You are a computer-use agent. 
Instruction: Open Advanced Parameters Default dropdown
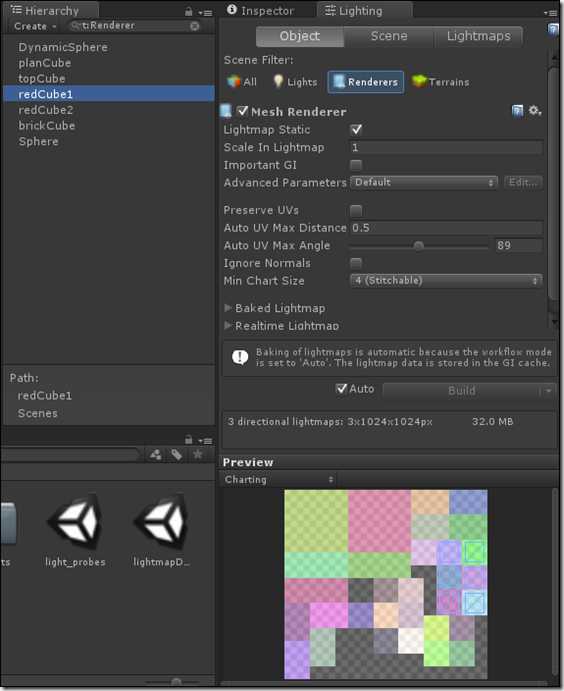(x=424, y=182)
